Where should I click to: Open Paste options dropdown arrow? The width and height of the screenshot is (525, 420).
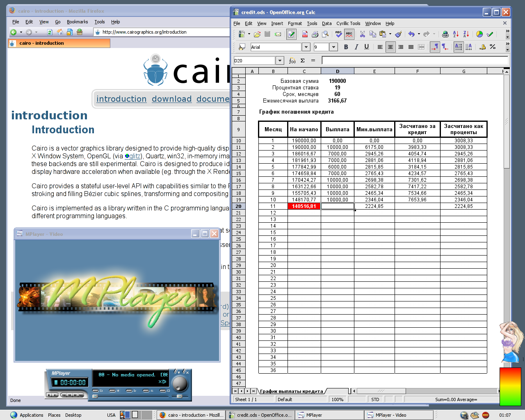[390, 34]
